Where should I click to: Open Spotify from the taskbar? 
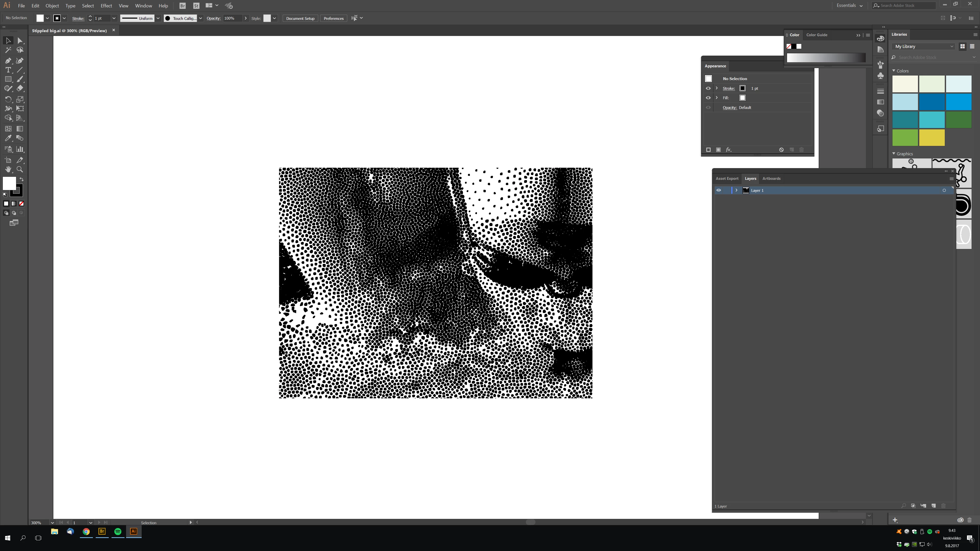pos(118,532)
